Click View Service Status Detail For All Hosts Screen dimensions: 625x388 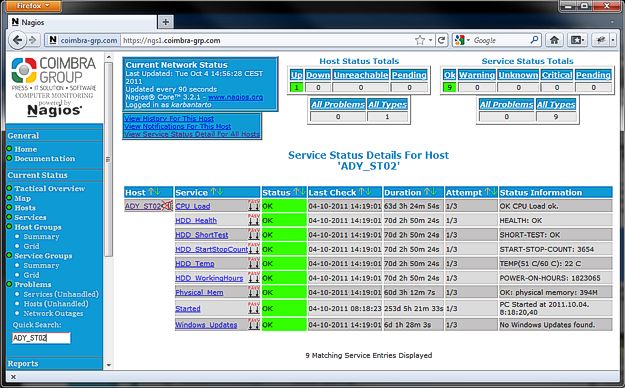pos(192,134)
